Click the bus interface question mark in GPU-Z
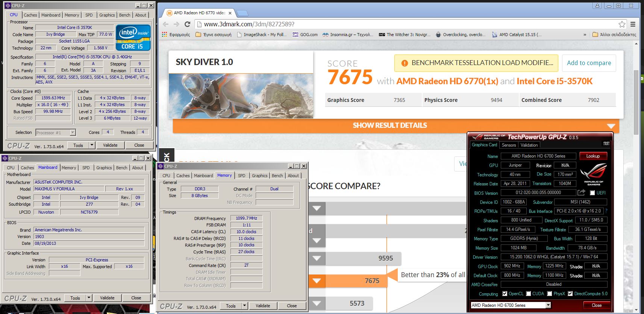This screenshot has height=314, width=644. tap(606, 211)
